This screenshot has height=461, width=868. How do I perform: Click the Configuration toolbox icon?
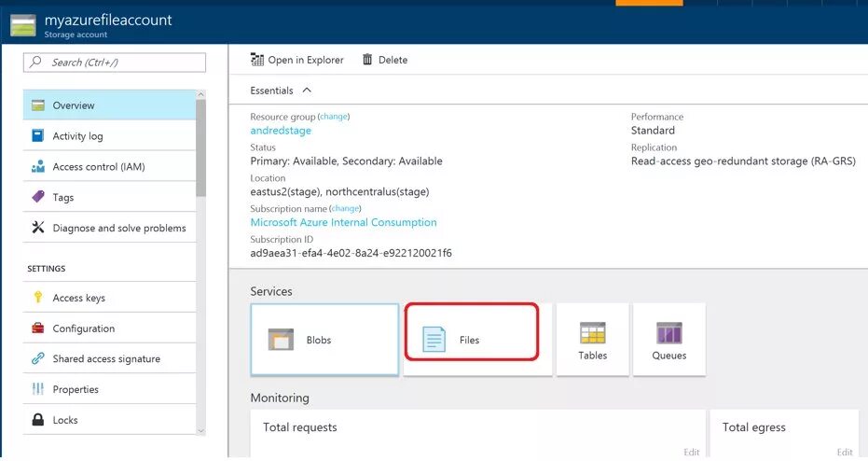click(x=37, y=328)
